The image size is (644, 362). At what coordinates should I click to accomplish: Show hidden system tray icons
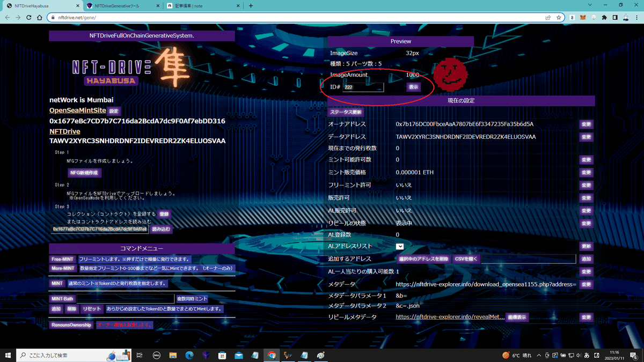[x=538, y=355]
